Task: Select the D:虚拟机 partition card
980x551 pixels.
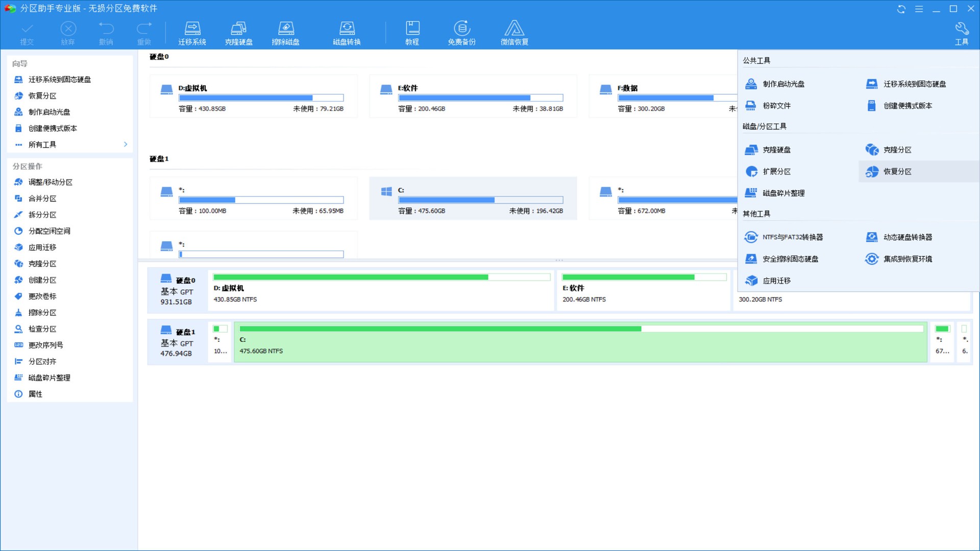Action: tap(254, 96)
